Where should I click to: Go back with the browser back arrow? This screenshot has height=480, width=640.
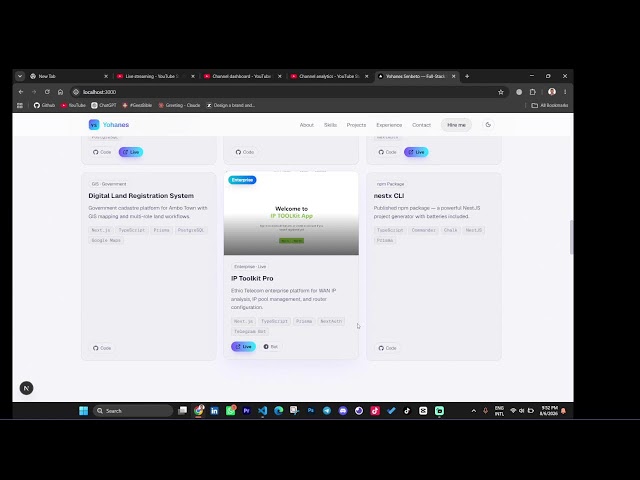21,92
